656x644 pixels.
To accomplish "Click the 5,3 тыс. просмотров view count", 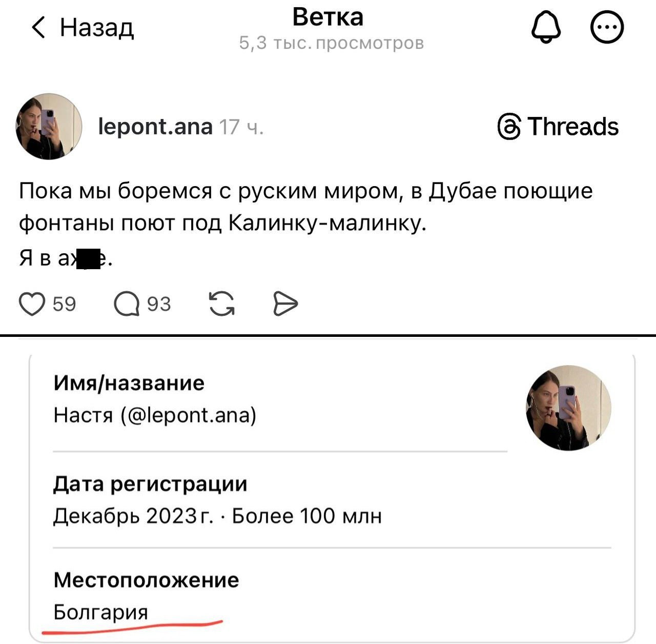I will click(x=332, y=44).
